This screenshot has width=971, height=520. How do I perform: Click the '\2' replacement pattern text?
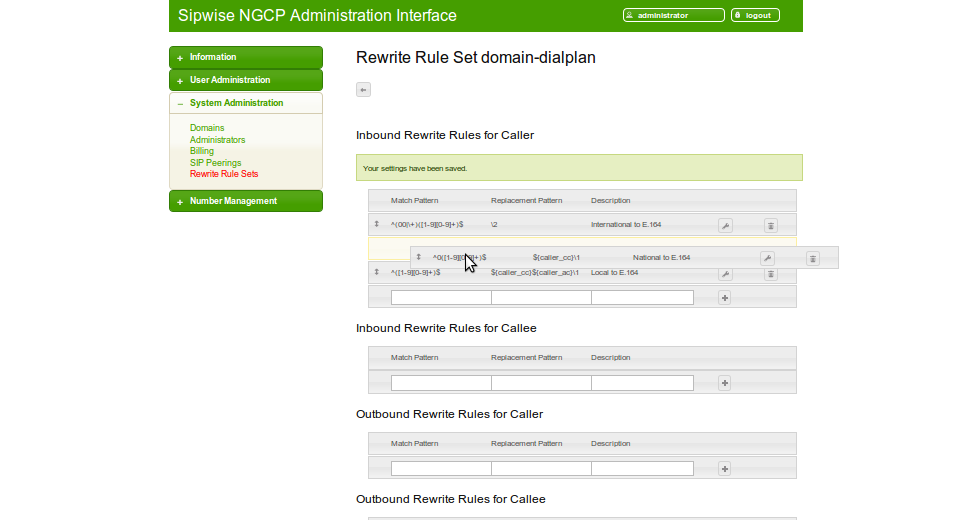(494, 225)
